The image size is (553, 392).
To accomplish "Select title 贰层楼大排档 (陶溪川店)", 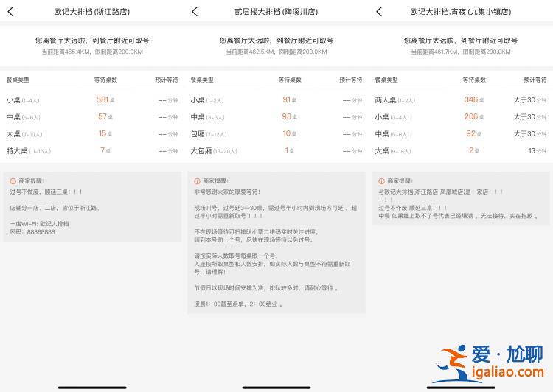I will [x=276, y=12].
